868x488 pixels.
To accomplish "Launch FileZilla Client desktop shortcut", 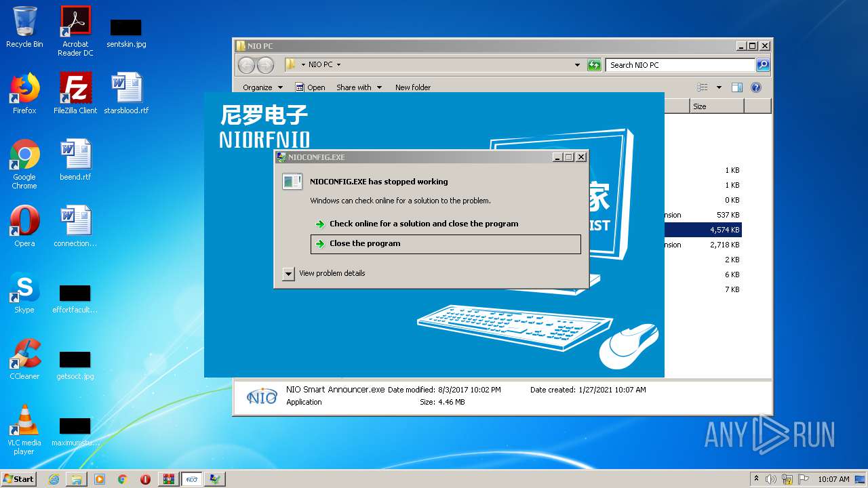I will click(x=75, y=94).
